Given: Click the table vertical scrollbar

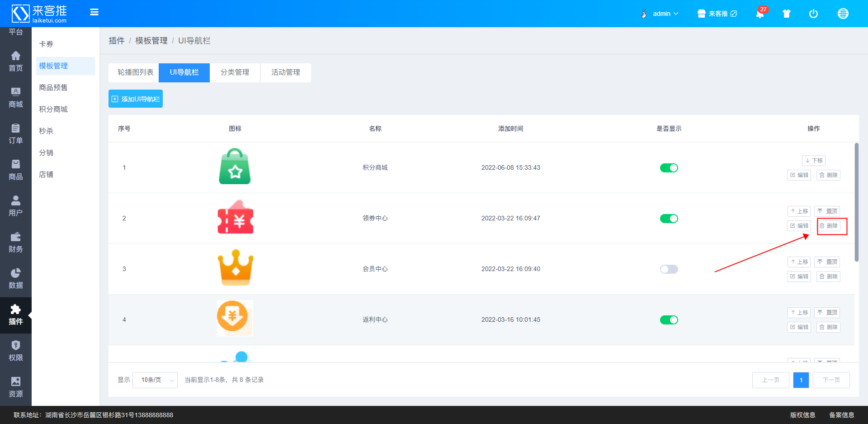Looking at the screenshot, I should [x=856, y=202].
